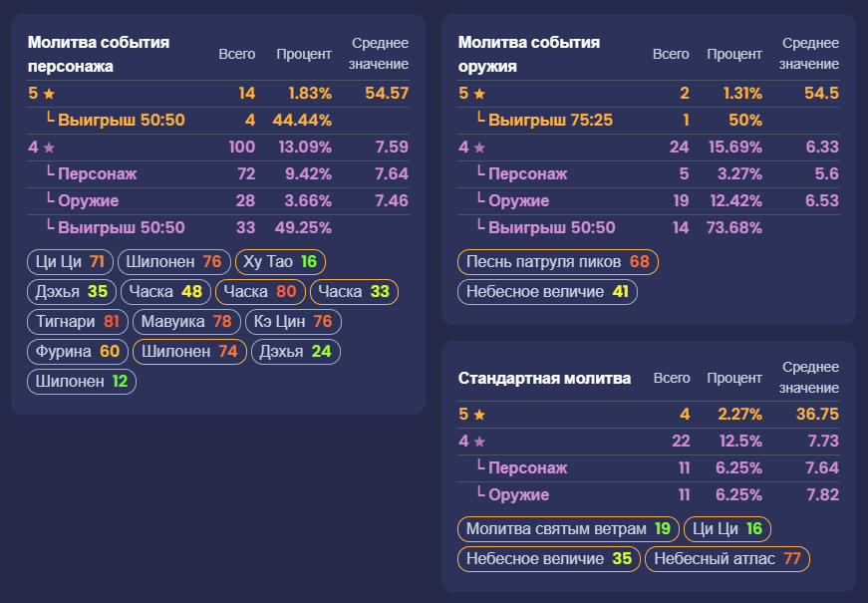The height and width of the screenshot is (603, 868).
Task: Click Ци Ци 16 in standard banner
Action: coord(727,529)
